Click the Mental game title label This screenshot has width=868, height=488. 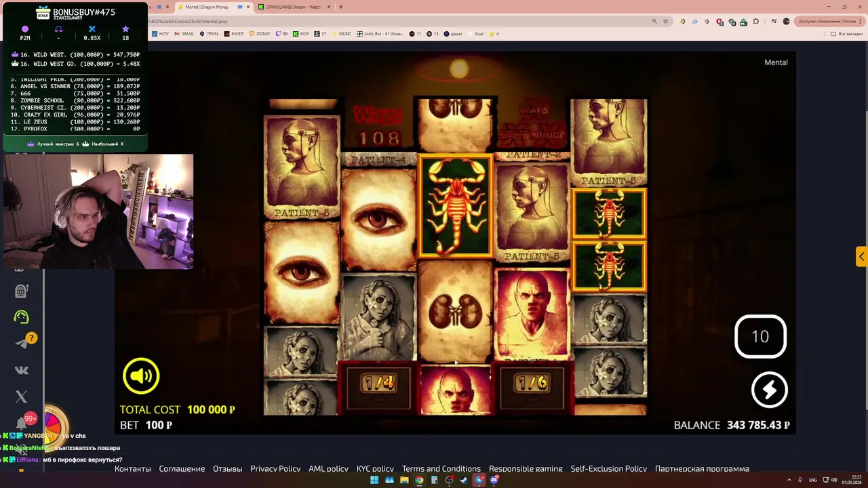(776, 62)
